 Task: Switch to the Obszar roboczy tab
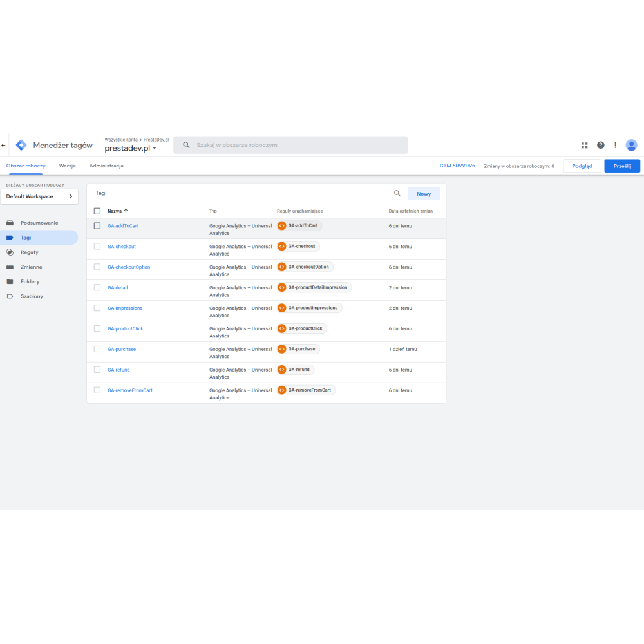(x=26, y=166)
